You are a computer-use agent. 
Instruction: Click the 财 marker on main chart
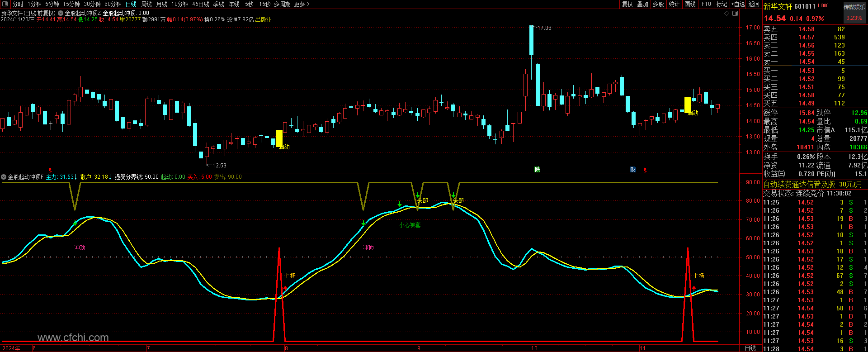(633, 170)
